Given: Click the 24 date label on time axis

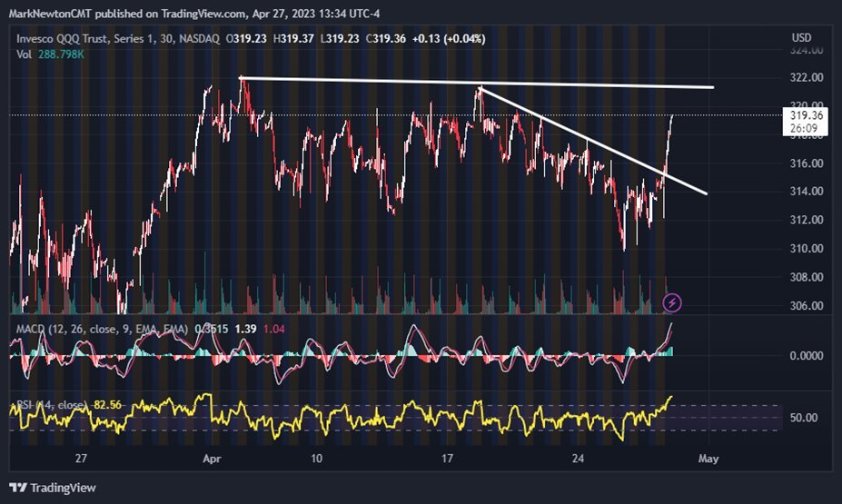Looking at the screenshot, I should tap(578, 459).
